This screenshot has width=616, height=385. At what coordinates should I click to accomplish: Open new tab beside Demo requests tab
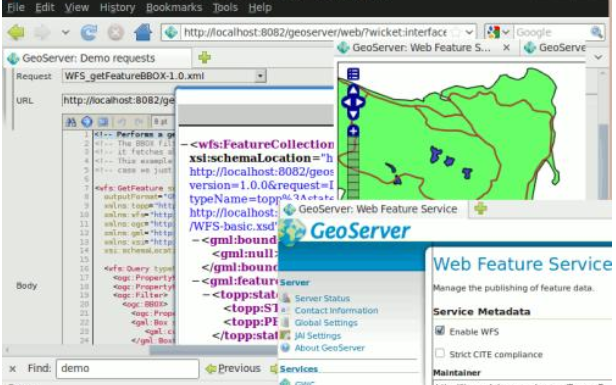[204, 58]
